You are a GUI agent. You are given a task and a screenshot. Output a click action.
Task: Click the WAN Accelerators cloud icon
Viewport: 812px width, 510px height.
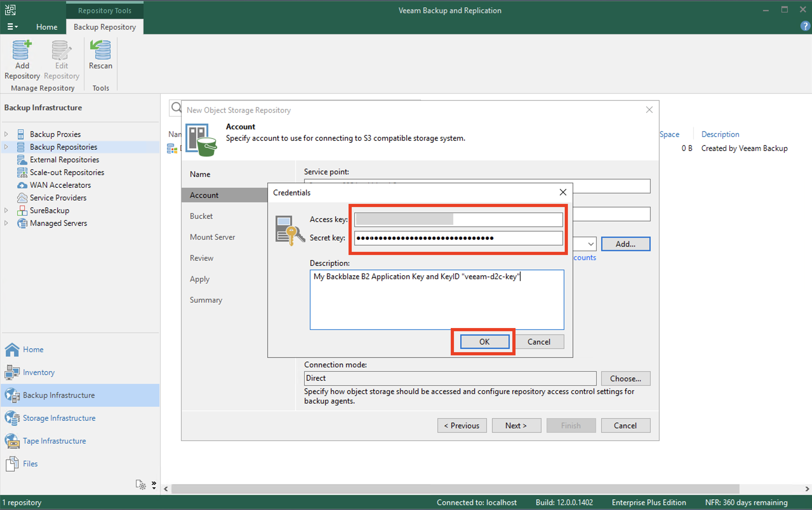tap(22, 185)
